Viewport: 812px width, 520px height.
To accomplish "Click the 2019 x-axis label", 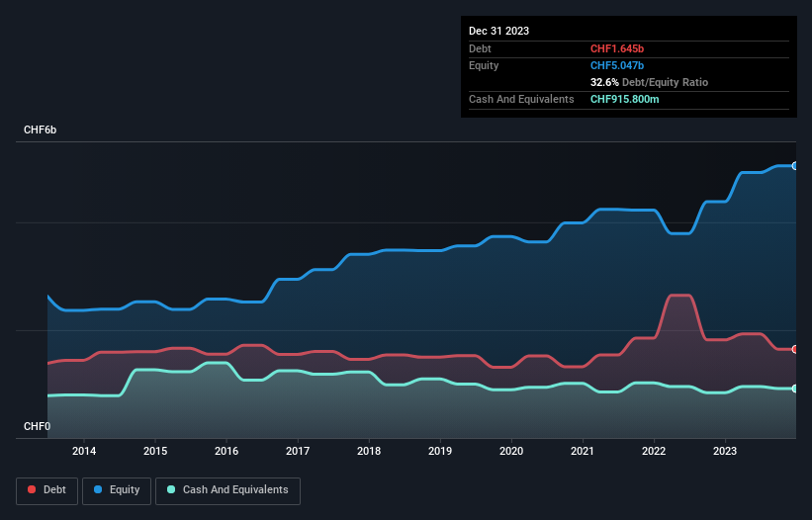I will [440, 451].
